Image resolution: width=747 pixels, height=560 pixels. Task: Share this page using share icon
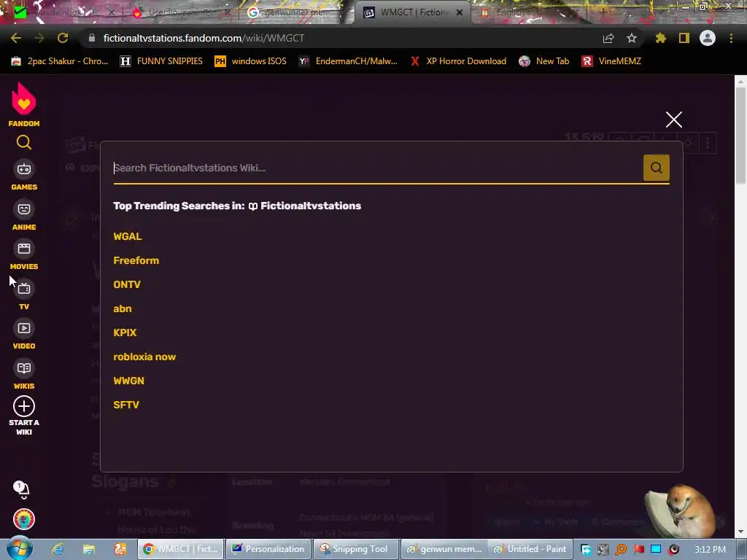(608, 38)
